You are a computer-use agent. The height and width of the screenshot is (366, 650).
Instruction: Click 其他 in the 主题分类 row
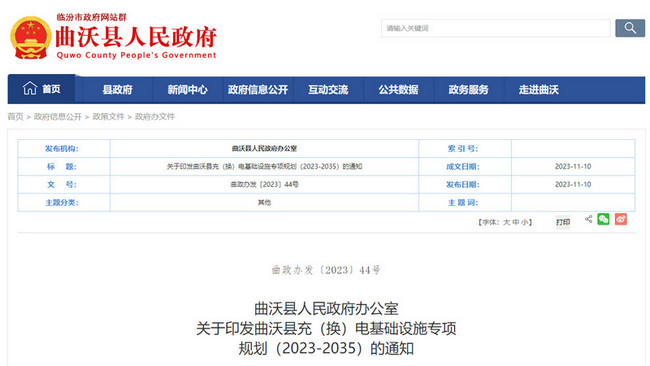[264, 203]
